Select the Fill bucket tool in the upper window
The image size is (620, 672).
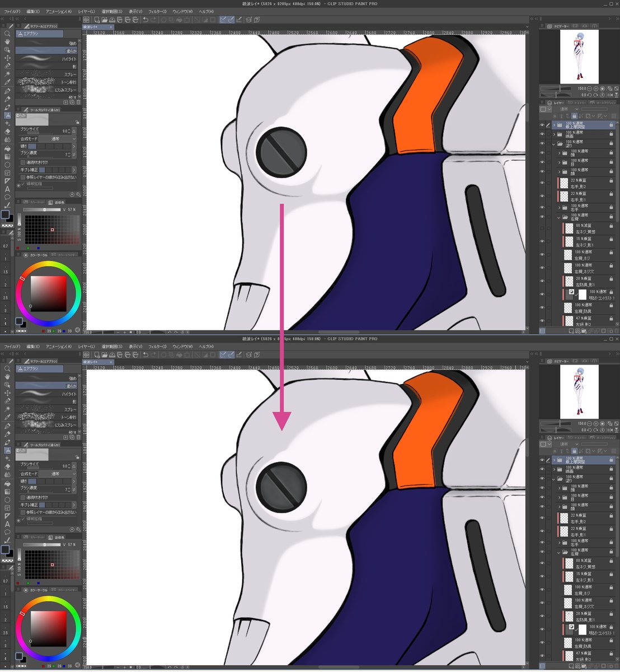[7, 148]
